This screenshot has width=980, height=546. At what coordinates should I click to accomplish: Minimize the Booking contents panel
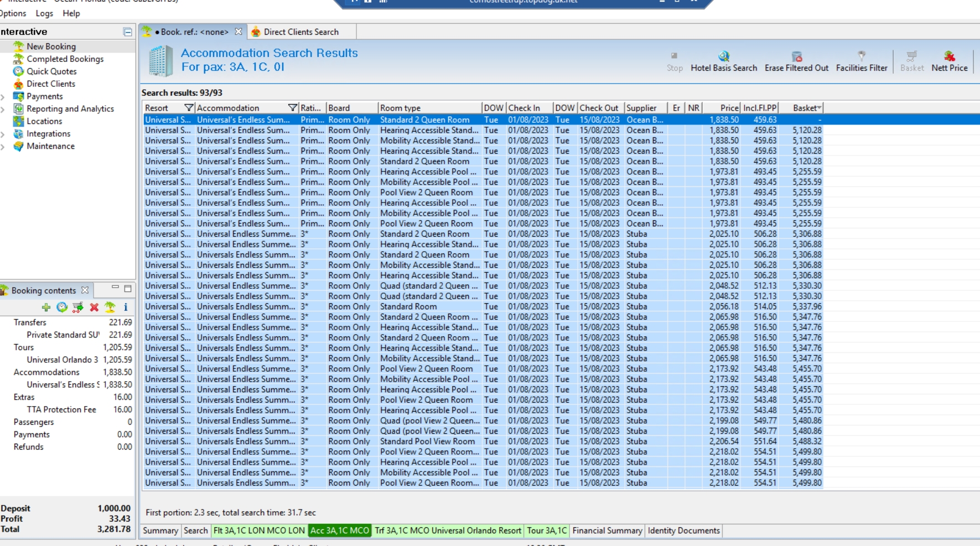pos(115,288)
